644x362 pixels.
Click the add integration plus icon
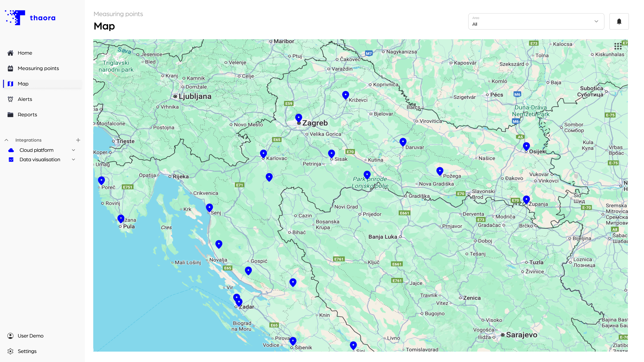click(78, 140)
